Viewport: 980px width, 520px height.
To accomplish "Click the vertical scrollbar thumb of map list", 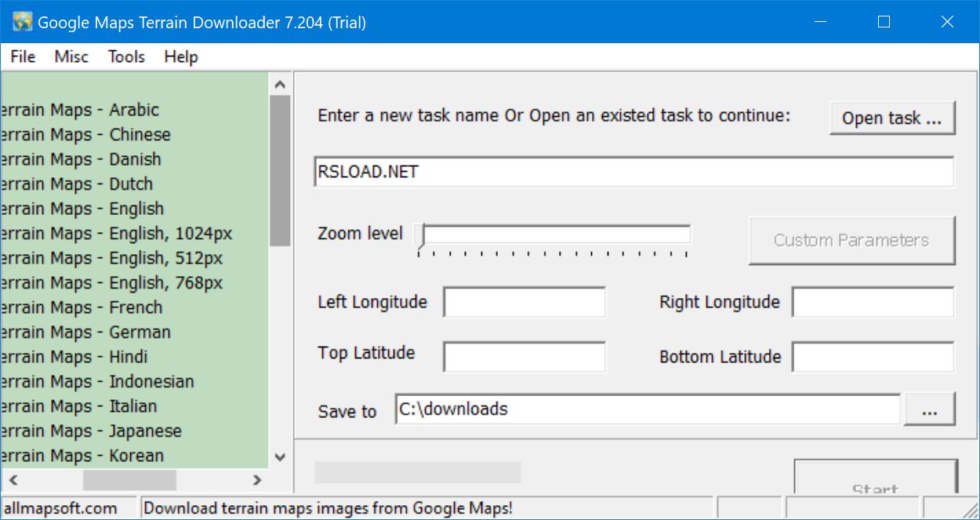I will (280, 171).
